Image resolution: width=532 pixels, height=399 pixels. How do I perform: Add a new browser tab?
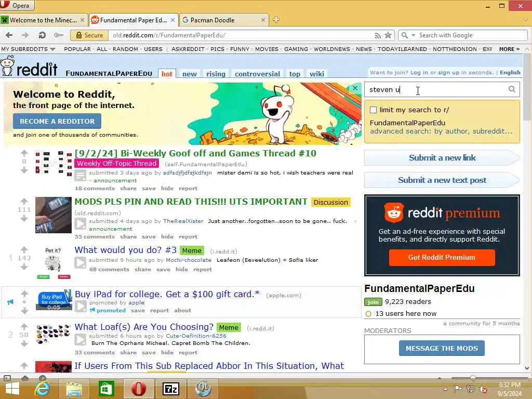(276, 20)
